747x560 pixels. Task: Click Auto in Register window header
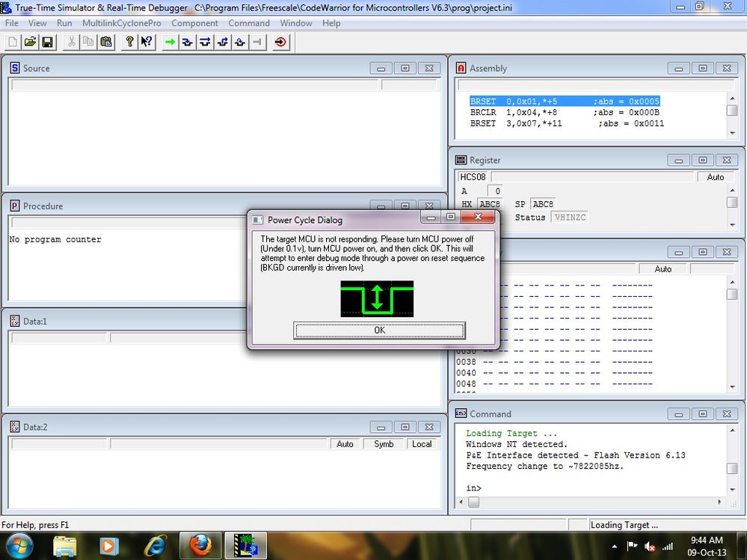click(716, 176)
